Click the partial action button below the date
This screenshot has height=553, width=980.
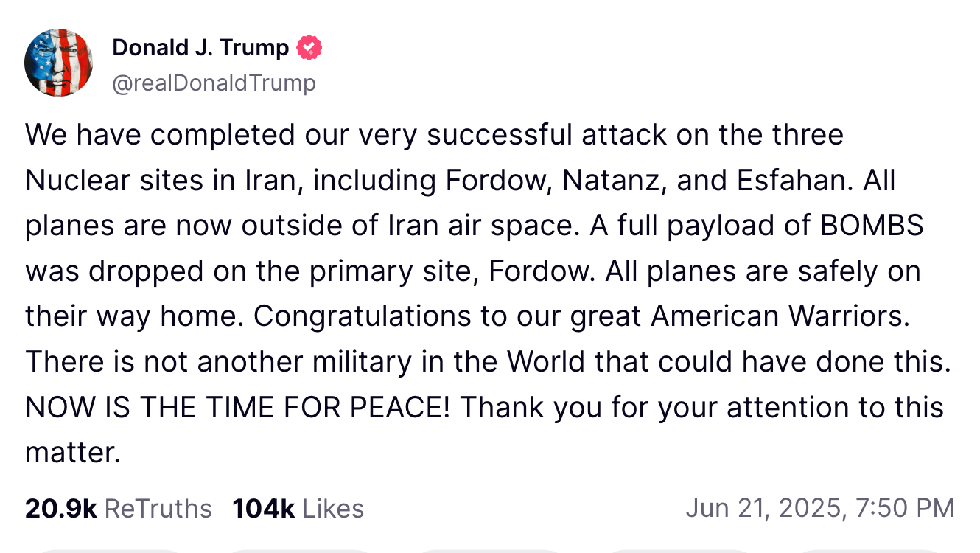coord(679,551)
